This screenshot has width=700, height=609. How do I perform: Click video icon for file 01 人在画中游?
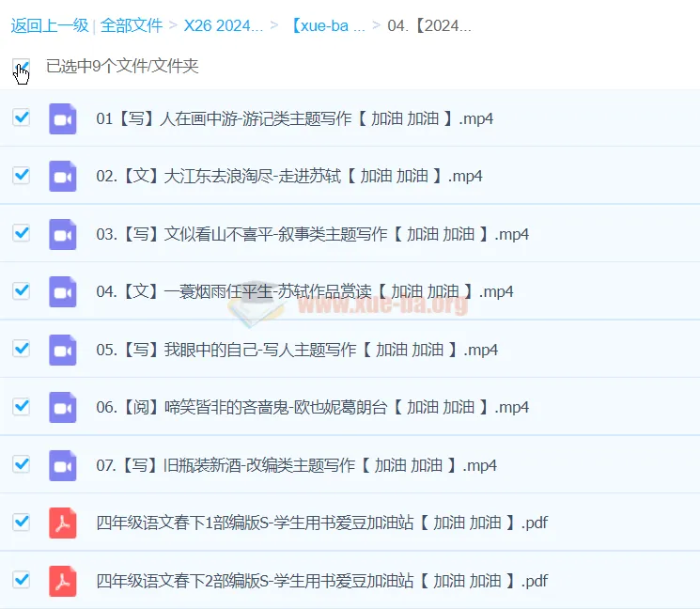(x=63, y=118)
